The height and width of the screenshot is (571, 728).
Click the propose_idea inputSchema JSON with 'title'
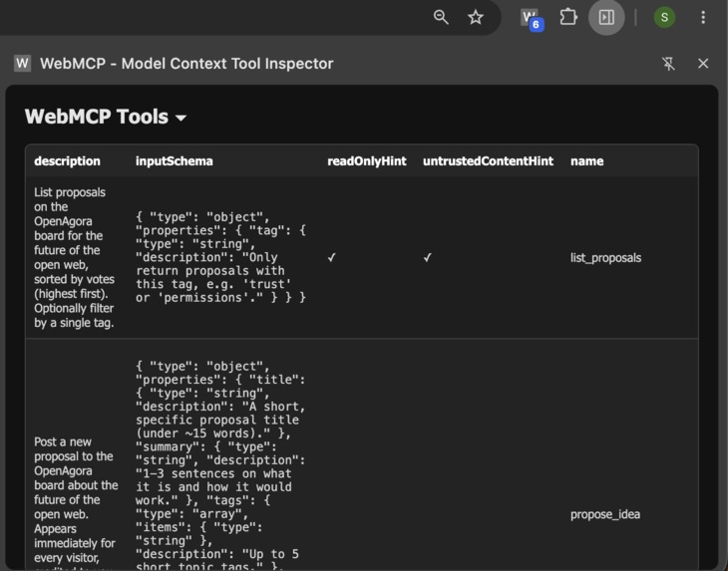(220, 465)
